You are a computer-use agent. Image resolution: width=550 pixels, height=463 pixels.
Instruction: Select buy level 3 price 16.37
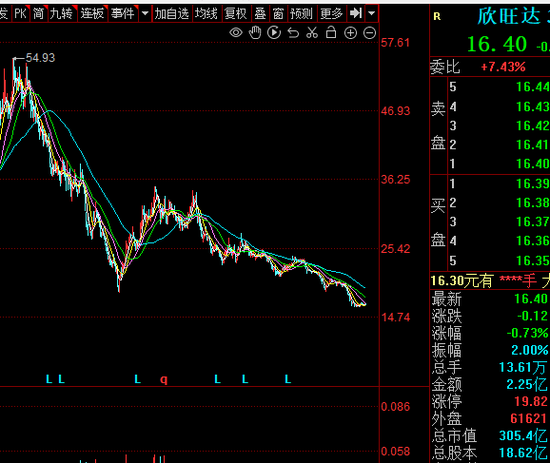coord(532,222)
